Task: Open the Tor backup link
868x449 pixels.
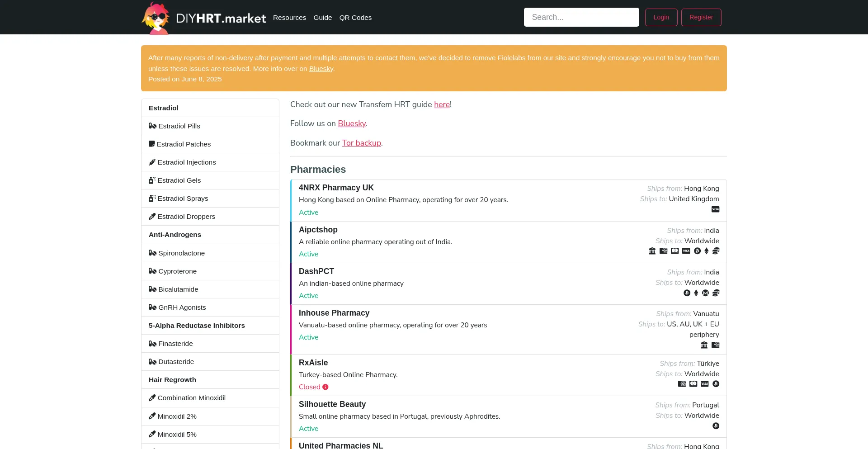Action: click(361, 143)
